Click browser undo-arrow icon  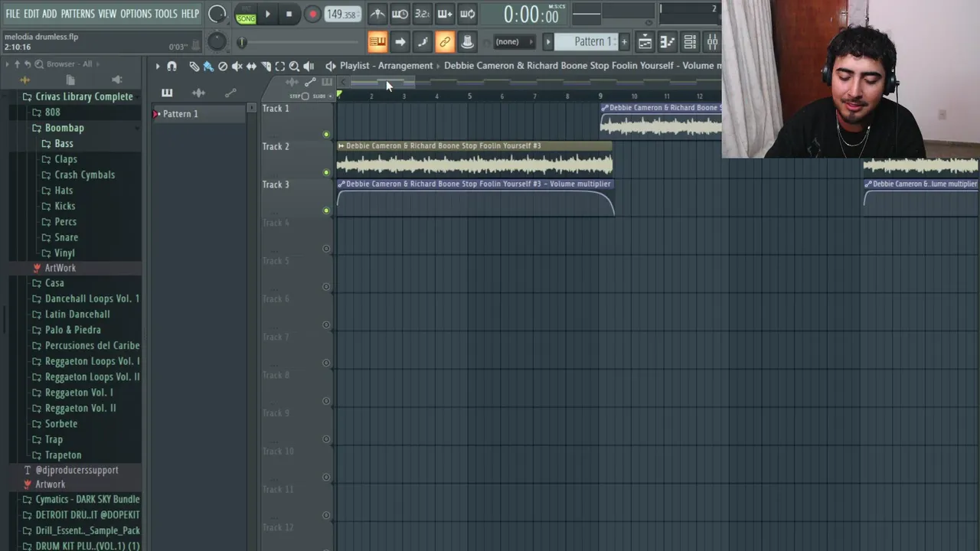(x=28, y=64)
